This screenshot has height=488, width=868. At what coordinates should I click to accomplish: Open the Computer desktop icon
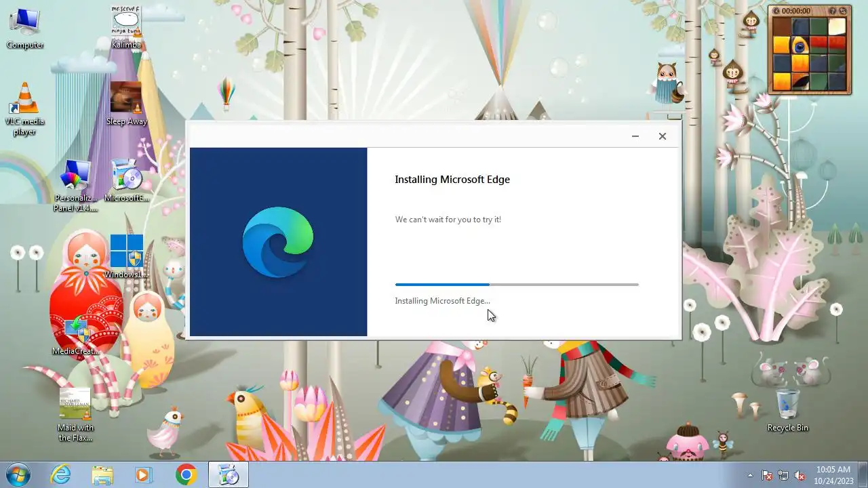click(x=25, y=28)
